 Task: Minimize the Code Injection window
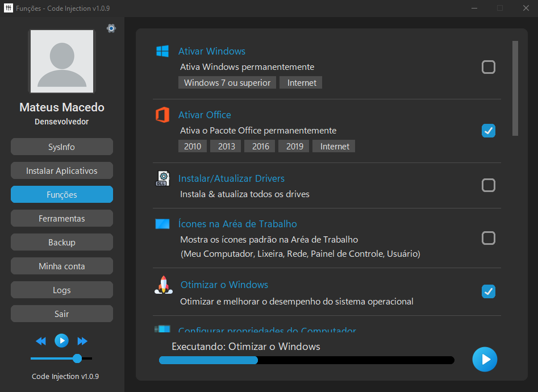474,8
